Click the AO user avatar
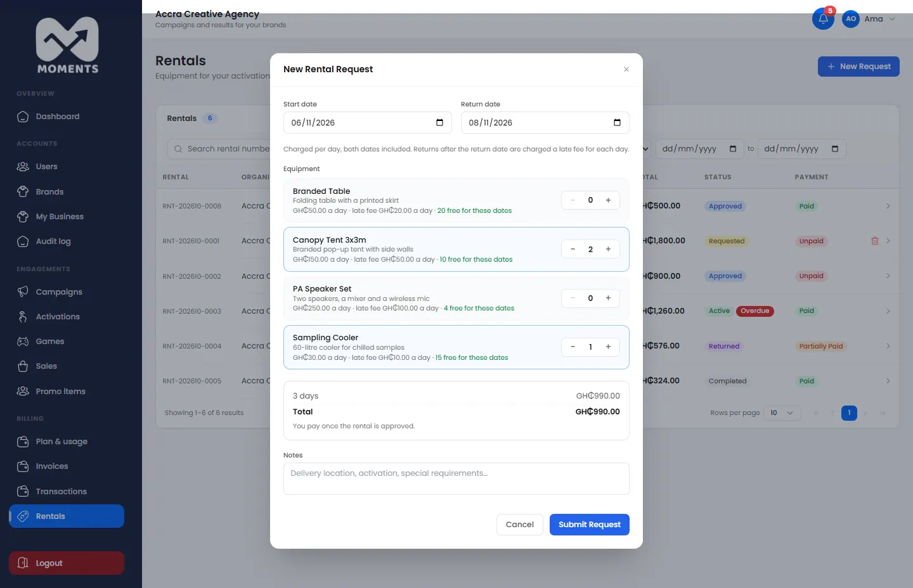The height and width of the screenshot is (588, 913). pyautogui.click(x=851, y=19)
